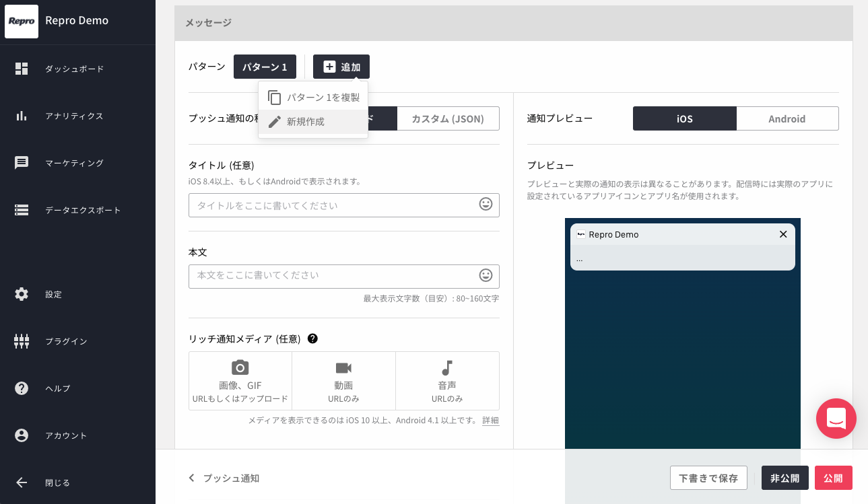The height and width of the screenshot is (504, 868).
Task: Click マーケティング label in sidebar
Action: [75, 163]
